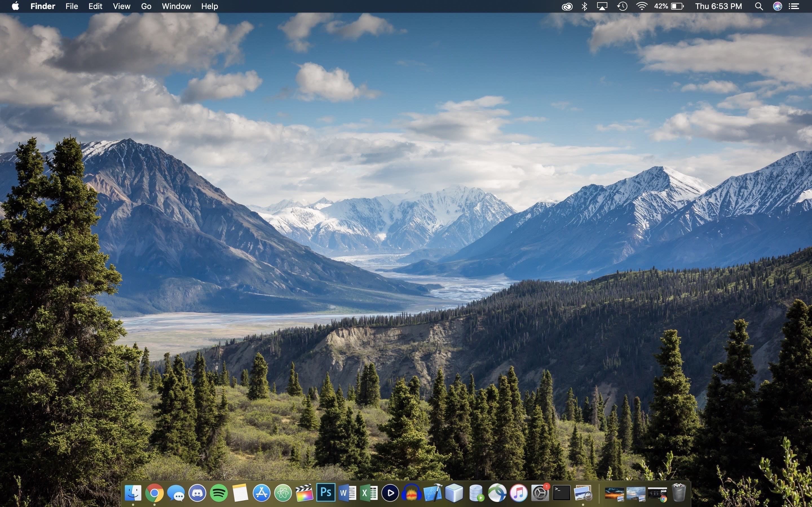
Task: Launch Final Cut Pro from dock
Action: (304, 493)
